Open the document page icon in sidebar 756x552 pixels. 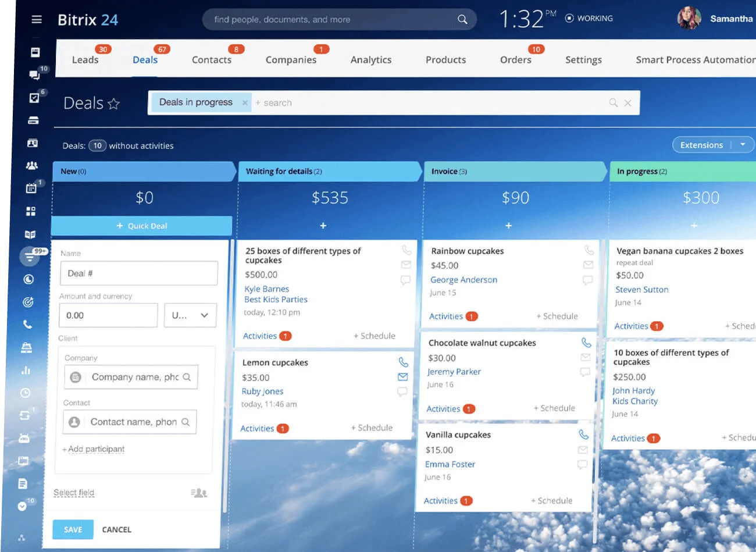coord(23,483)
